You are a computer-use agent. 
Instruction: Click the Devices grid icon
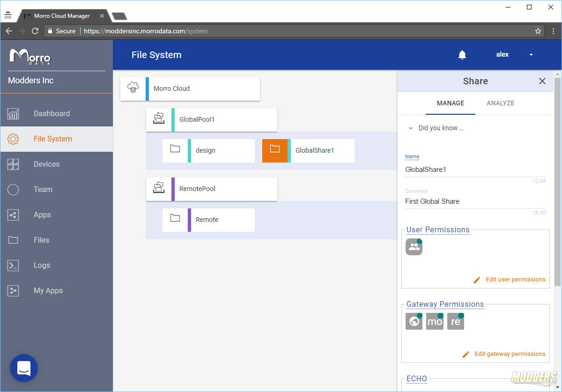coord(13,164)
